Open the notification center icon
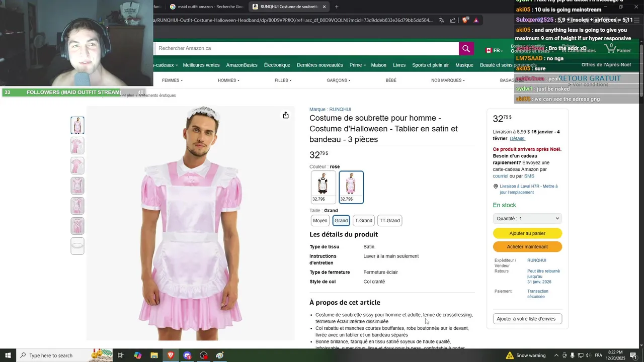The width and height of the screenshot is (644, 362). 633,355
